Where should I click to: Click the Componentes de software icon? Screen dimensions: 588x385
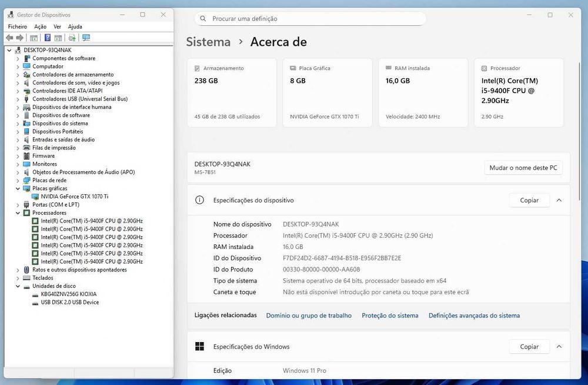(26, 58)
